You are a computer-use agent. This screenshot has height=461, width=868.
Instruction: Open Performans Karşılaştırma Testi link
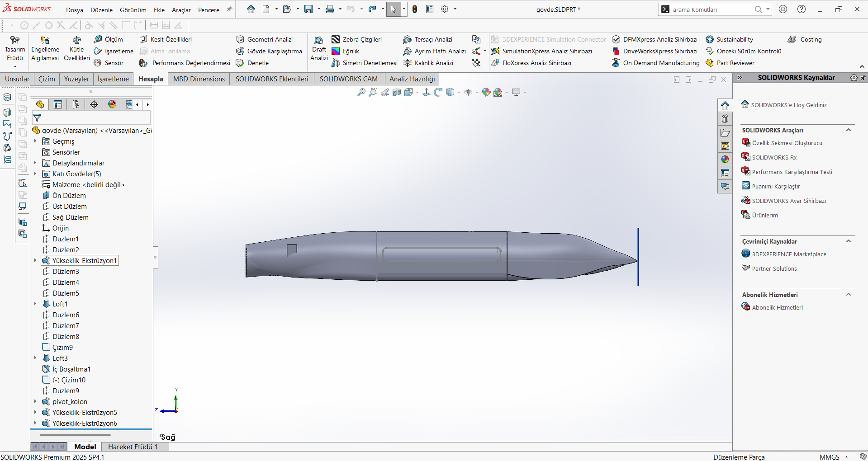pyautogui.click(x=792, y=172)
